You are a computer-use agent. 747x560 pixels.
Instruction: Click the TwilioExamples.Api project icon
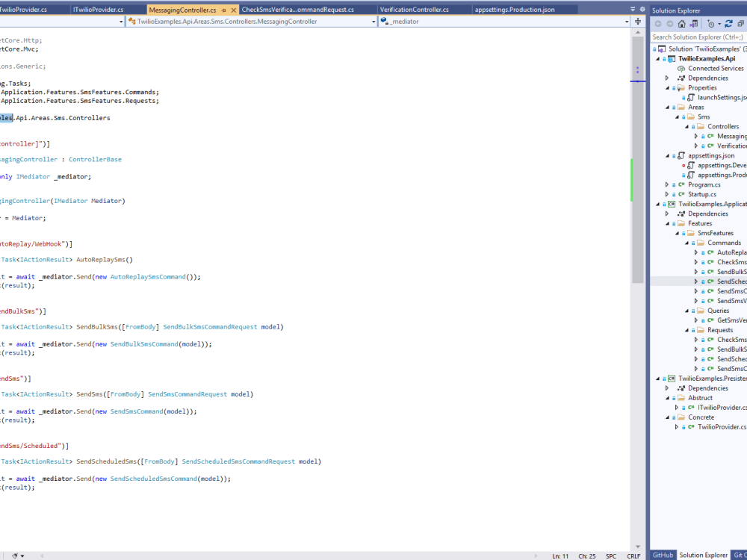[x=672, y=58]
